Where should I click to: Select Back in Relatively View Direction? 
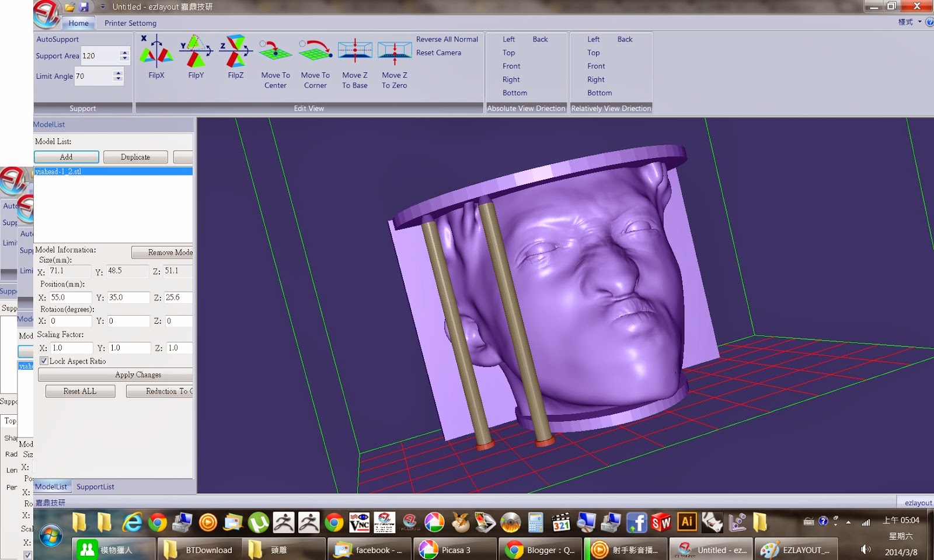tap(625, 39)
